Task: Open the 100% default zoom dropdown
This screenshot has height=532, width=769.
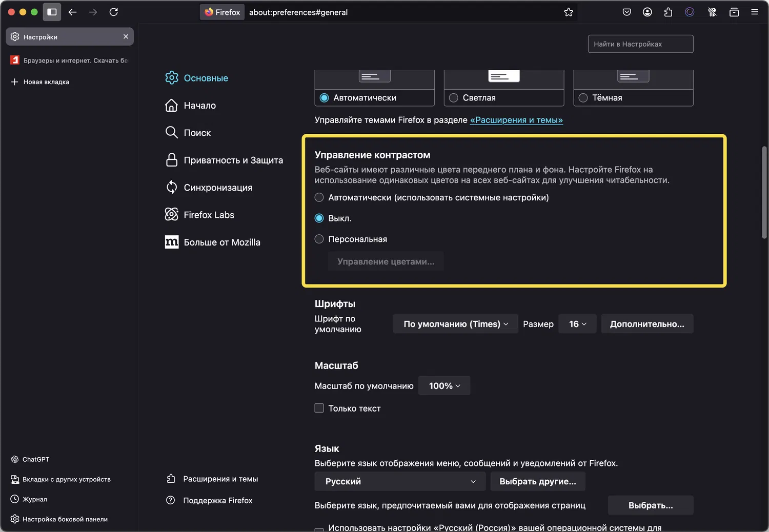Action: (x=444, y=386)
